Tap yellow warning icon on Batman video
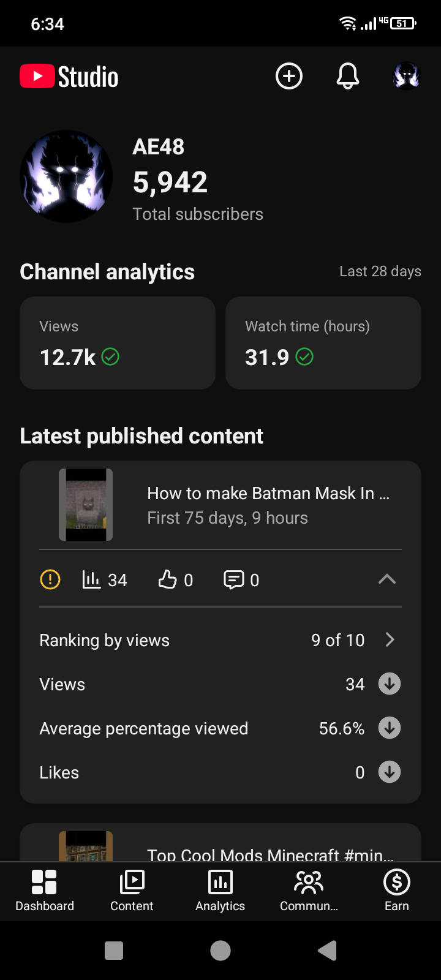 (x=50, y=579)
